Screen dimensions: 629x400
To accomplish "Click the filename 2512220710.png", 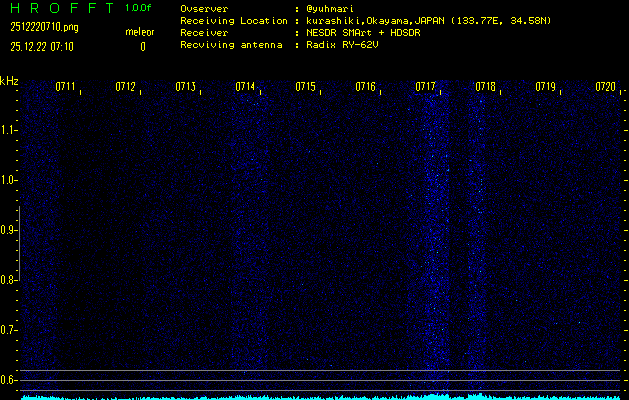I will pos(45,27).
